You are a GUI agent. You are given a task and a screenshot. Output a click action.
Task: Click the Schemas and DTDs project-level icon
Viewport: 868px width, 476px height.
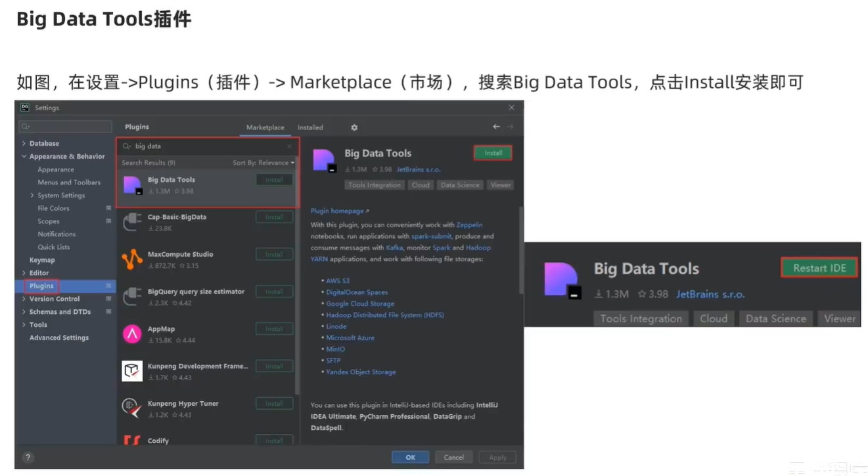108,312
